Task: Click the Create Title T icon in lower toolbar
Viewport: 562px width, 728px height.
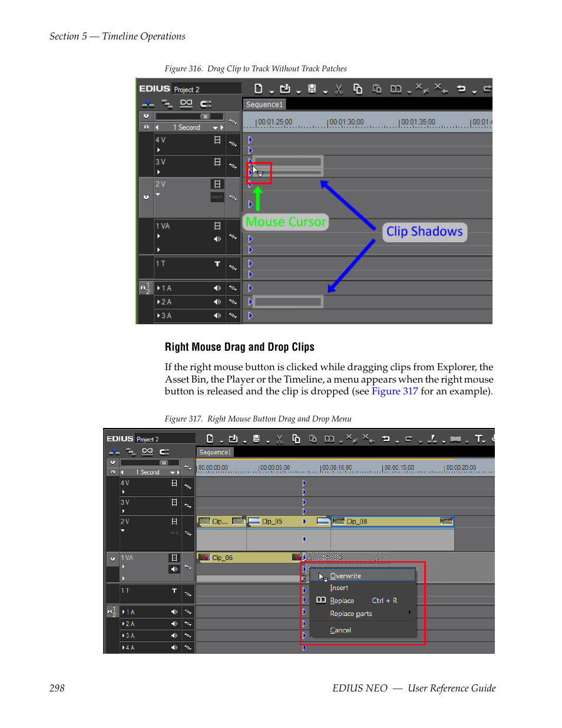Action: [480, 439]
